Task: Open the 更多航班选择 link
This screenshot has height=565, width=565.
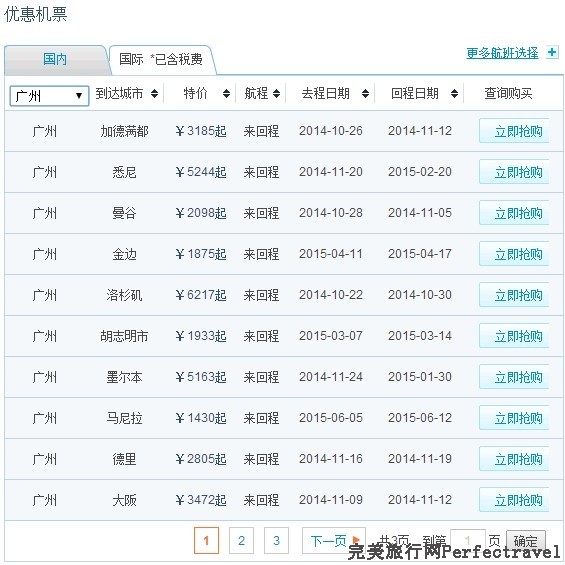Action: (502, 53)
